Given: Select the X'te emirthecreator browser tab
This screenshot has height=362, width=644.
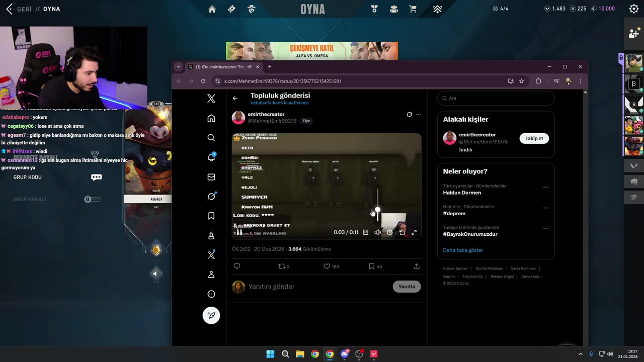Looking at the screenshot, I should tap(224, 66).
